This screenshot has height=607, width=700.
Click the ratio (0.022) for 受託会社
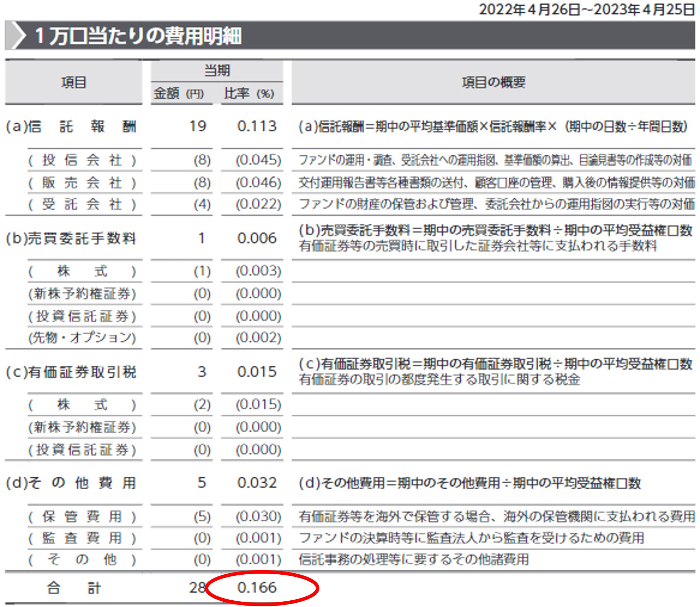click(259, 204)
